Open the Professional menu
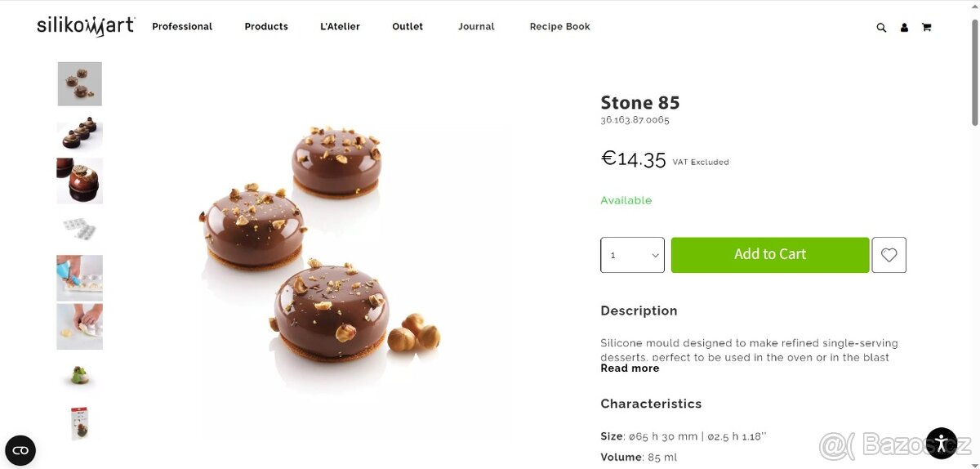Screen dimensions: 980x469 coord(182,27)
